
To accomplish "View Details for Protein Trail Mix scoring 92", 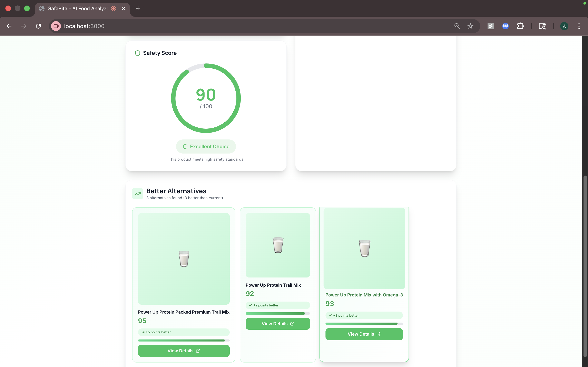I will (x=277, y=324).
